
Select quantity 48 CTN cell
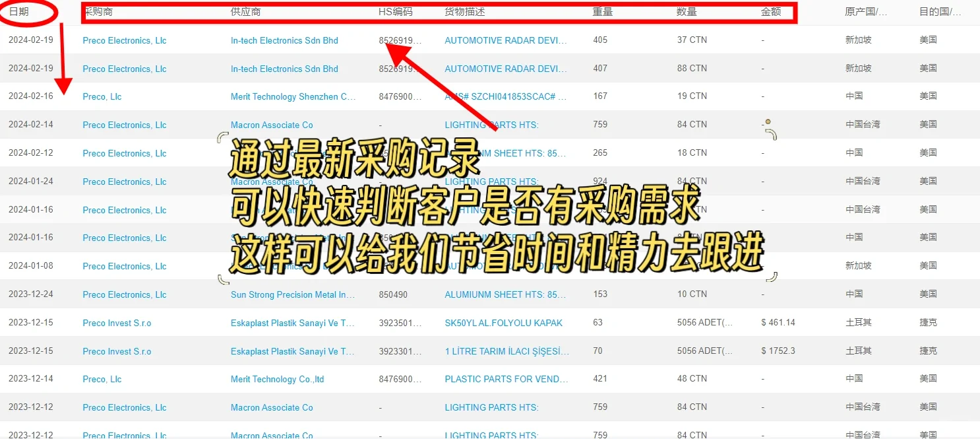coord(692,379)
